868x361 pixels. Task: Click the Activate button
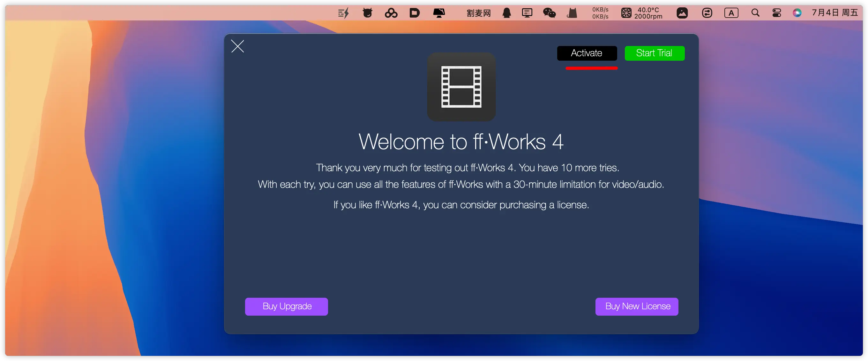pyautogui.click(x=587, y=53)
